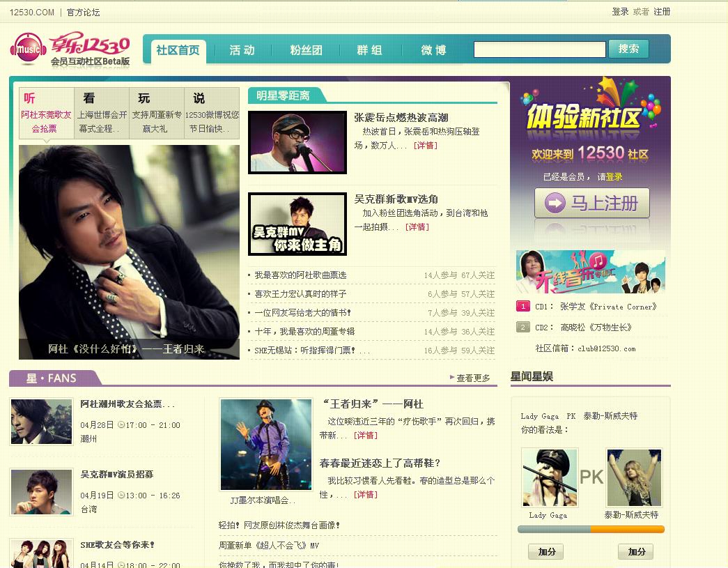728x568 pixels.
Task: Select the 看 content tab
Action: pos(102,113)
